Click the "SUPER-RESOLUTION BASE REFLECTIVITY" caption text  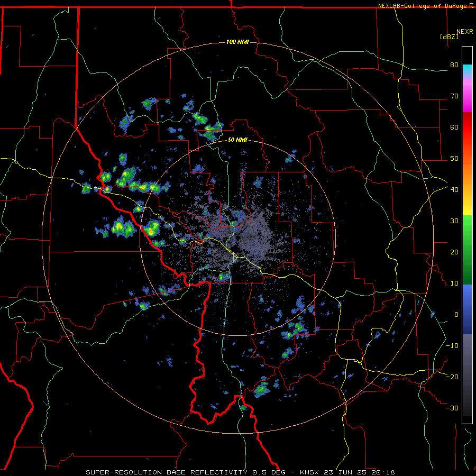[167, 472]
